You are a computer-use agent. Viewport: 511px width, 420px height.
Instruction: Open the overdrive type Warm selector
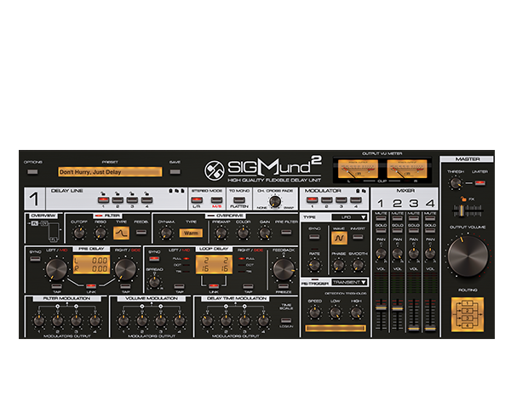[x=191, y=233]
